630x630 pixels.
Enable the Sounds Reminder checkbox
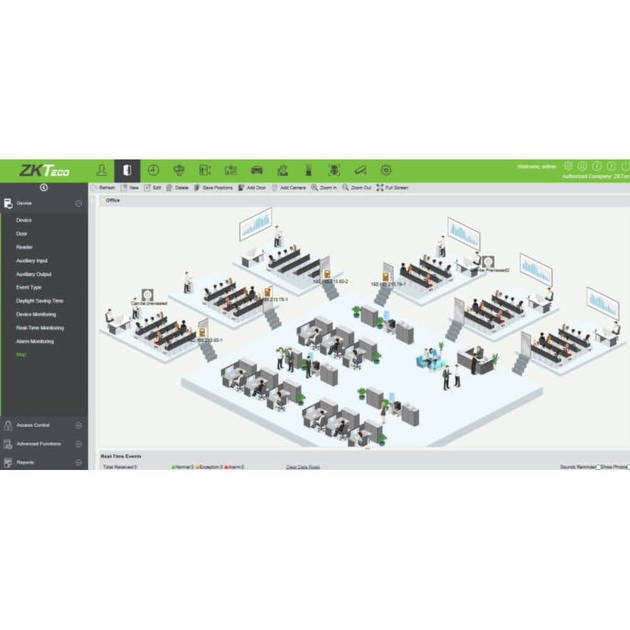[598, 467]
